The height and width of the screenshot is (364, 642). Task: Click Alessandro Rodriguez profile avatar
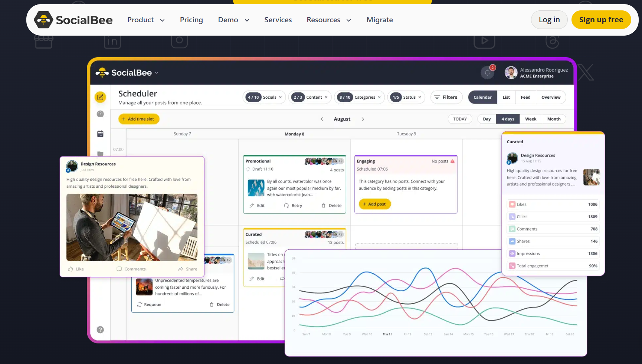coord(511,73)
